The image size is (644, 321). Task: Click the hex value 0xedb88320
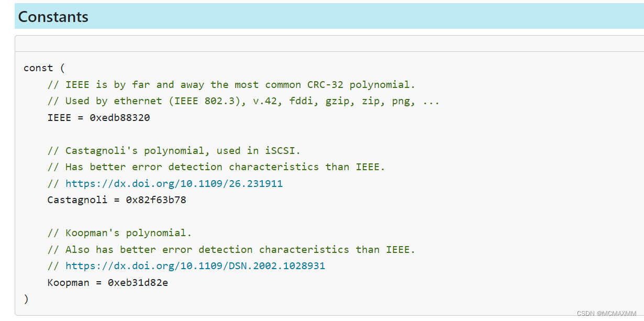(120, 118)
